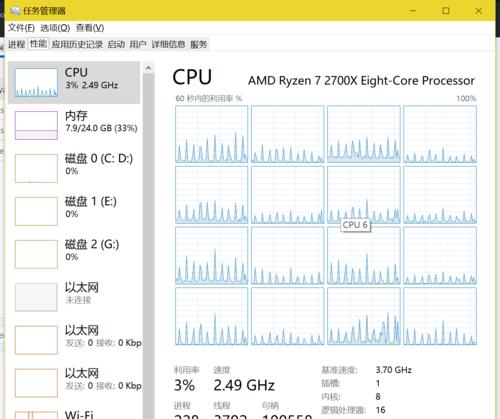Switch to the 详细信息 tab

coord(168,44)
